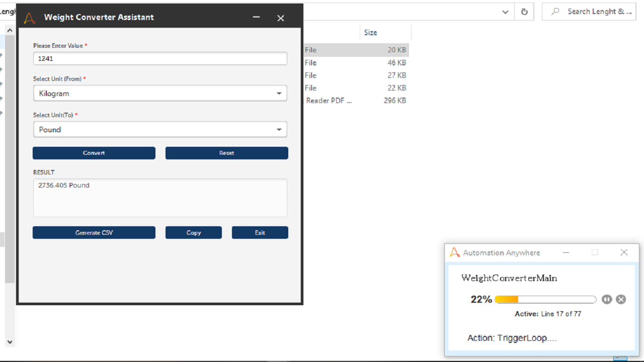The height and width of the screenshot is (362, 644).
Task: Expand the Explorer address bar history chevron
Action: (505, 12)
